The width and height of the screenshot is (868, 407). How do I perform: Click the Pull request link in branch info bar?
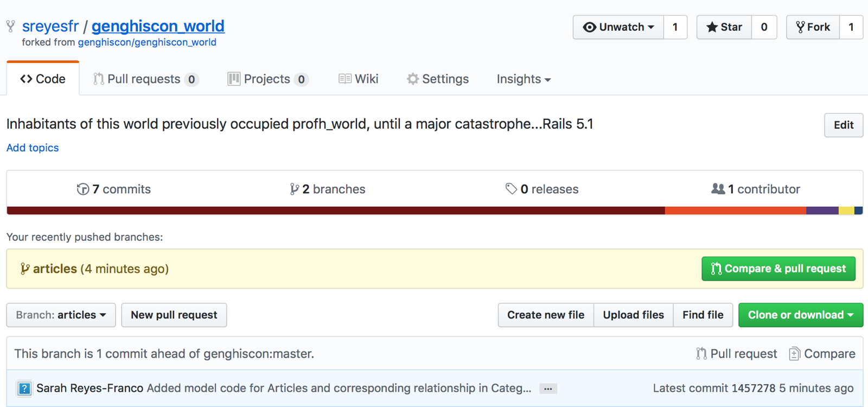[x=737, y=354]
